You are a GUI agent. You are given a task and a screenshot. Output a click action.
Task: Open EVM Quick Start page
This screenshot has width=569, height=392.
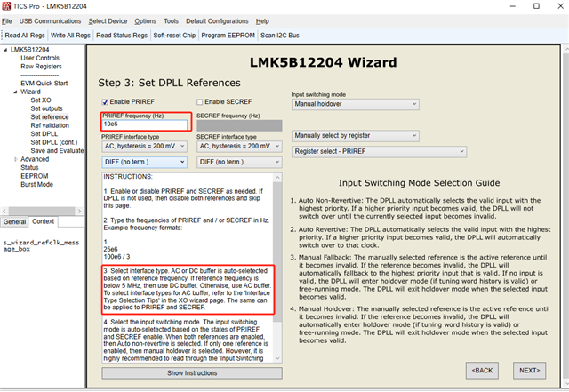(44, 84)
